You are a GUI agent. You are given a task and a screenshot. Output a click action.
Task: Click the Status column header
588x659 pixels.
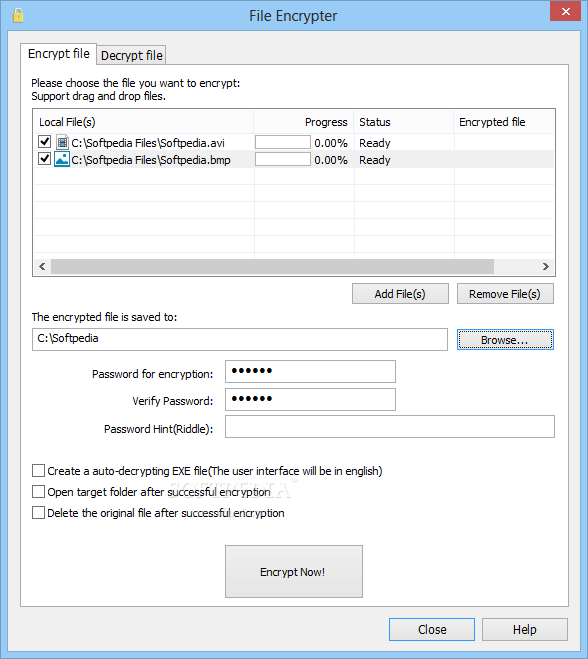403,122
